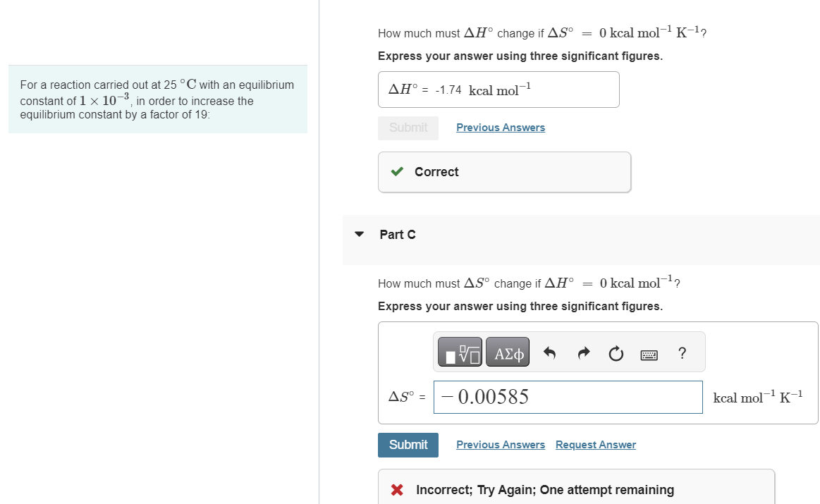820x504 pixels.
Task: Undo the last equation edit
Action: pos(549,352)
